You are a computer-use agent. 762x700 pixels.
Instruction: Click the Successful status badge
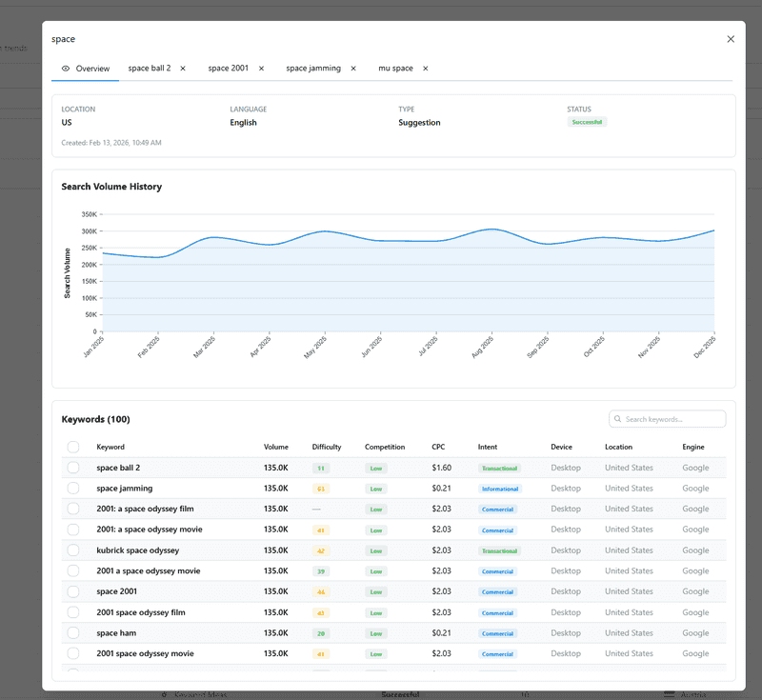pos(587,122)
